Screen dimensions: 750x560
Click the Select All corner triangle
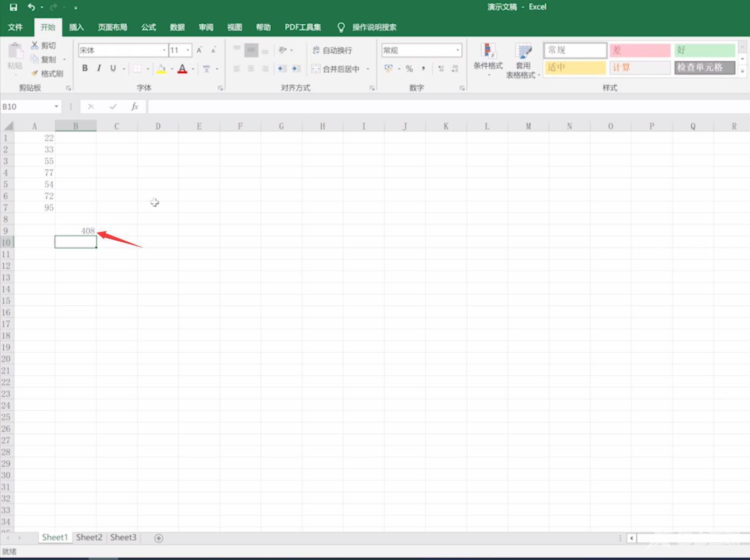coord(8,126)
